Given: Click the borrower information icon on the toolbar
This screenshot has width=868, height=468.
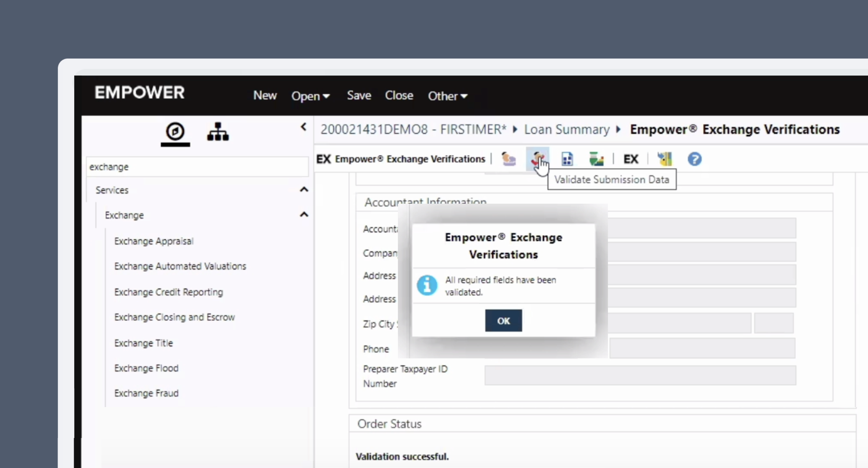Looking at the screenshot, I should [508, 159].
